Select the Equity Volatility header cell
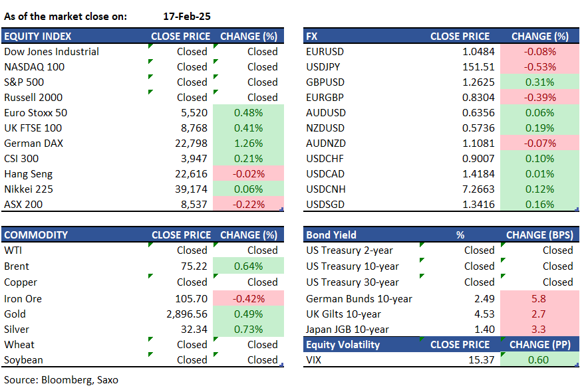 [x=343, y=345]
